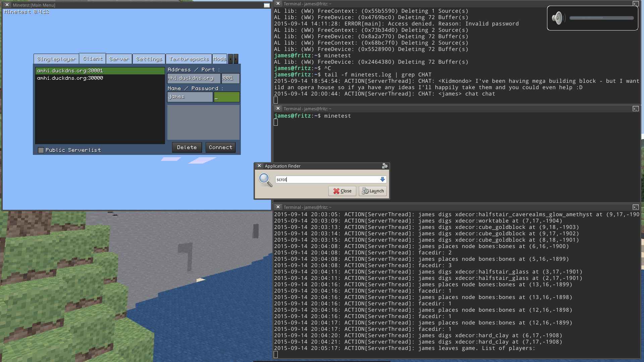Click the left tab scroll arrow
The image size is (644, 362).
tap(230, 59)
